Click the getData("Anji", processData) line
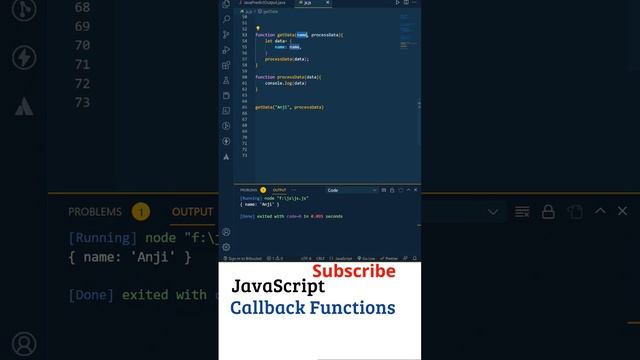640x360 pixels. pos(289,107)
